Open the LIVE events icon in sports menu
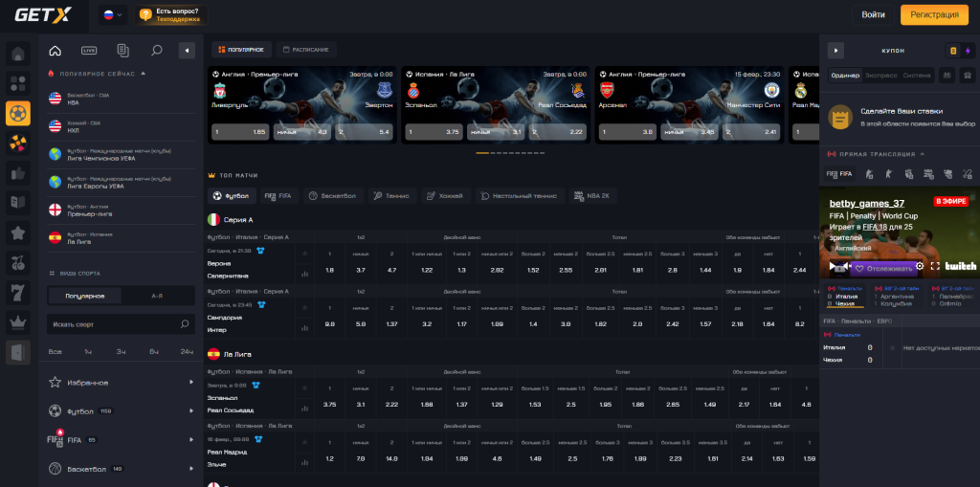This screenshot has height=487, width=980. [x=89, y=50]
